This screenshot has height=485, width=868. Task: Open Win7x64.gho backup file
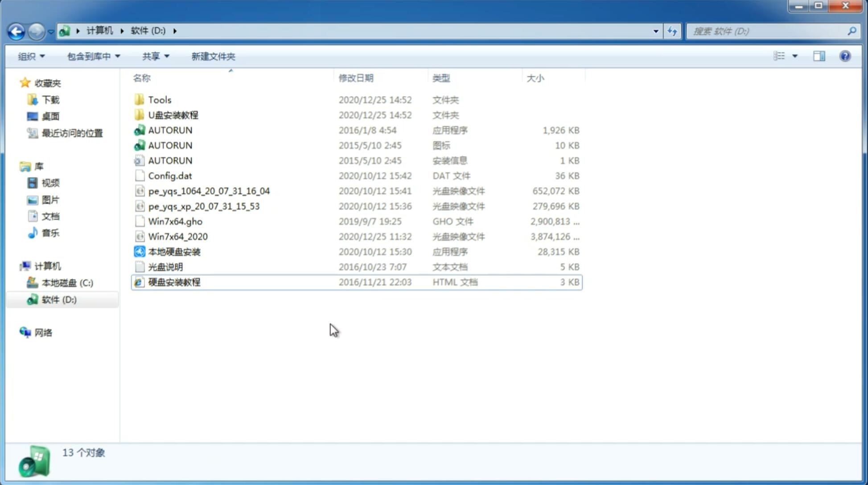176,221
